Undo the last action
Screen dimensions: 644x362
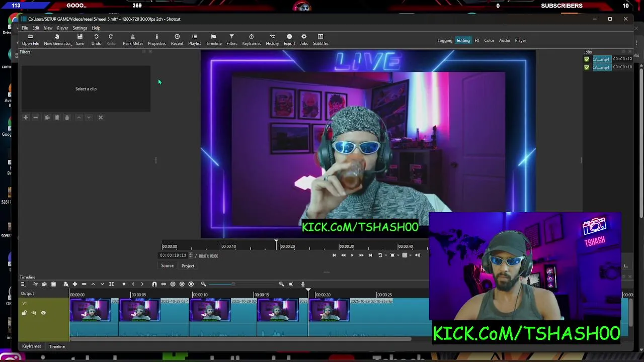pos(96,39)
